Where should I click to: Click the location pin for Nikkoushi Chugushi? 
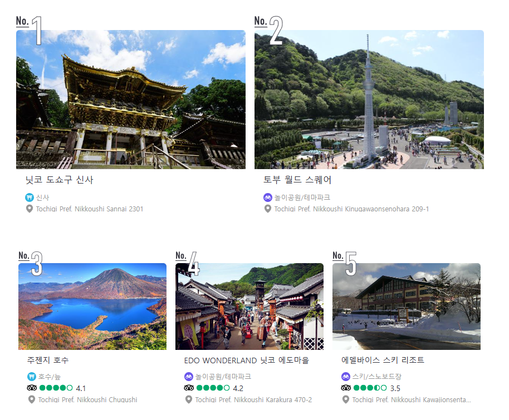point(32,399)
